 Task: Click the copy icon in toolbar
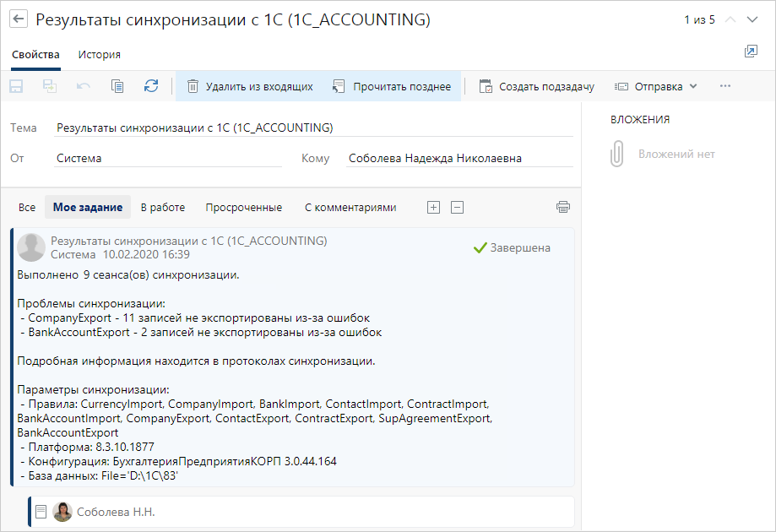117,86
